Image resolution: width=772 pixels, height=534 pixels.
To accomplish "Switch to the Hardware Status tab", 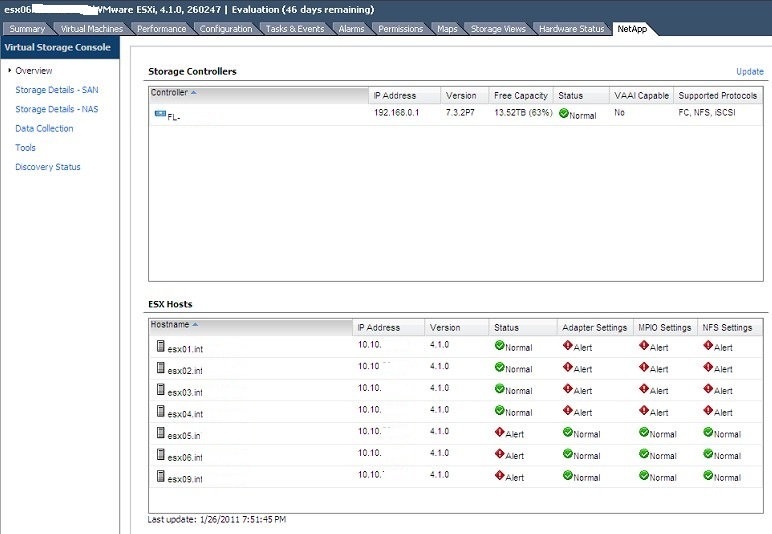I will (x=571, y=29).
